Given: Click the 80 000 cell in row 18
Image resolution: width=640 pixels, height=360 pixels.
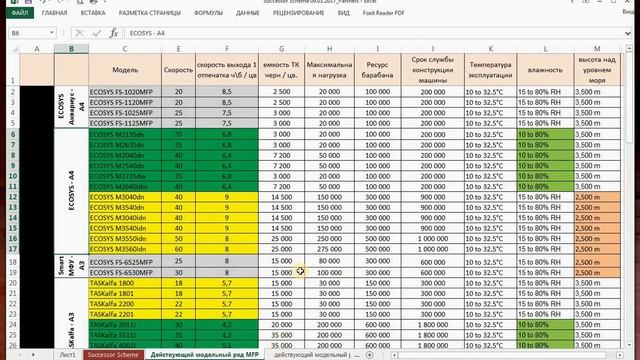Looking at the screenshot, I should pyautogui.click(x=329, y=262).
